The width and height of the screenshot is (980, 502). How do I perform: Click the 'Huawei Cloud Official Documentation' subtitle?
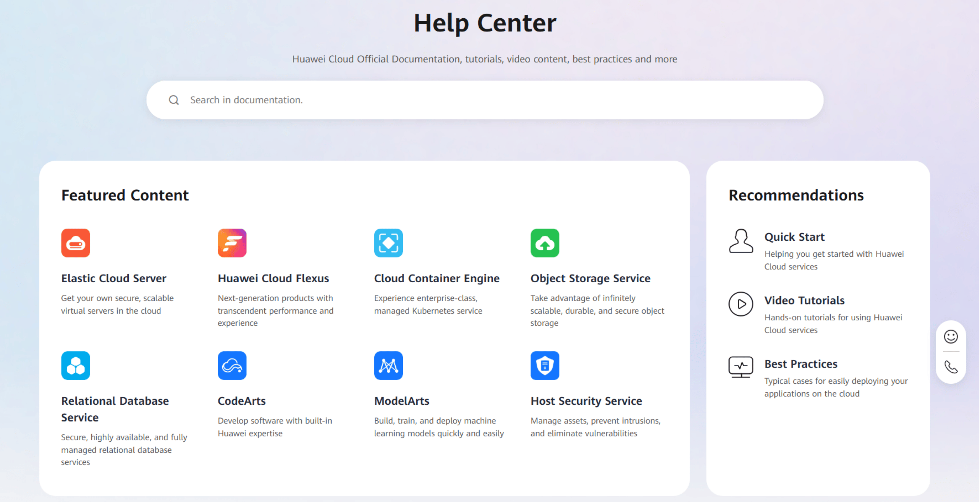point(484,59)
